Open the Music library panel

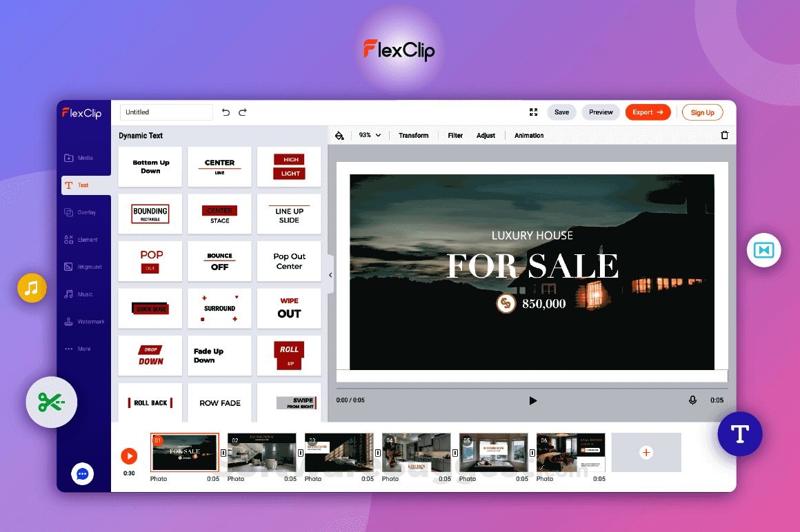(x=83, y=294)
